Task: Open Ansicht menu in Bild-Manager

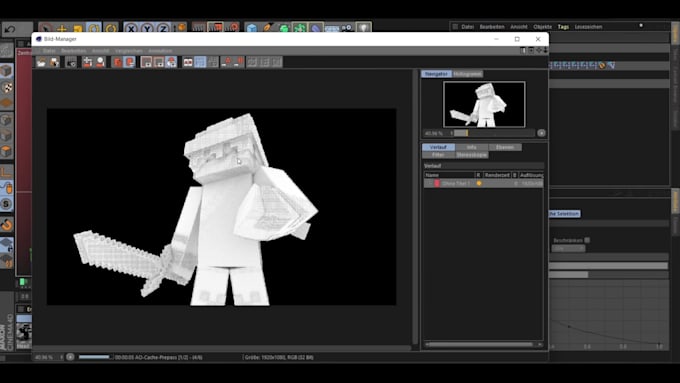Action: 100,51
